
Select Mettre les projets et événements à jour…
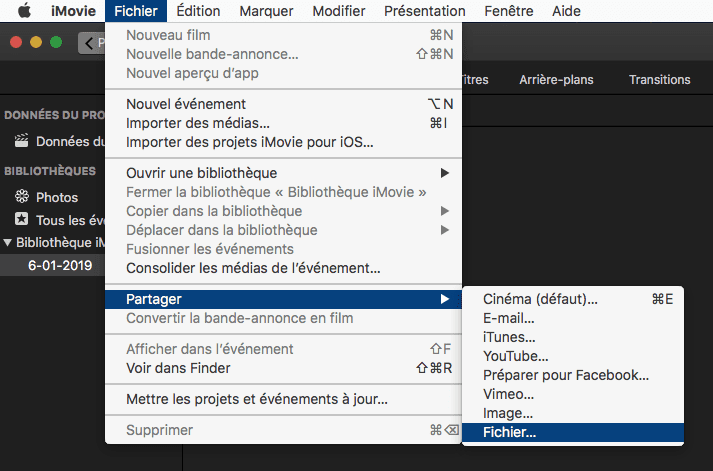point(283,399)
